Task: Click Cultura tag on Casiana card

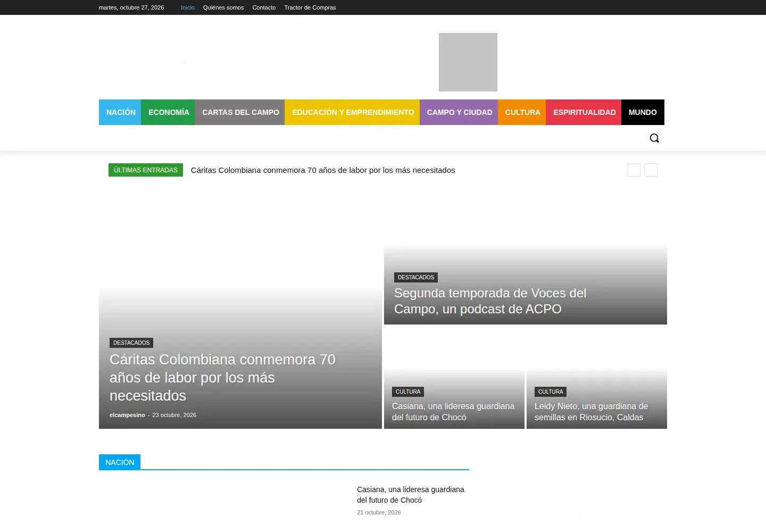Action: point(408,392)
